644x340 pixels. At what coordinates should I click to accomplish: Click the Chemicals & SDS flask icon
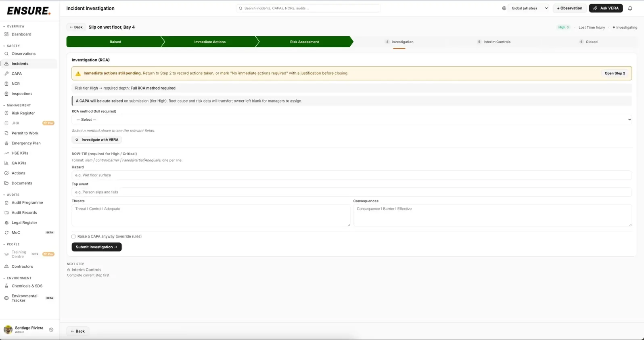coord(6,286)
